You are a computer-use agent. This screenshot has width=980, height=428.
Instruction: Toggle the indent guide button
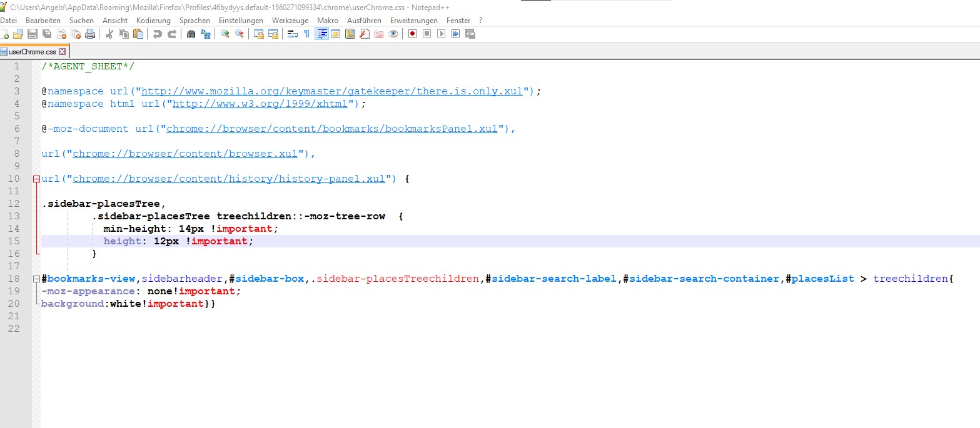(321, 34)
